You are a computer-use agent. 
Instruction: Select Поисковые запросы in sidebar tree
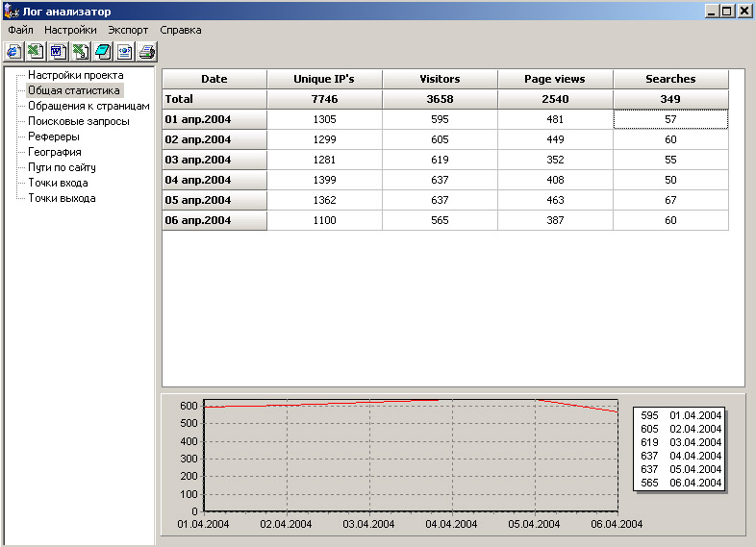[x=78, y=121]
